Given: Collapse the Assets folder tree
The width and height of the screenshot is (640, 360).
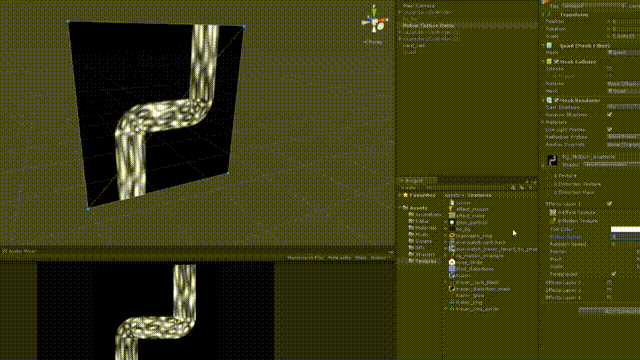Looking at the screenshot, I should tap(400, 208).
